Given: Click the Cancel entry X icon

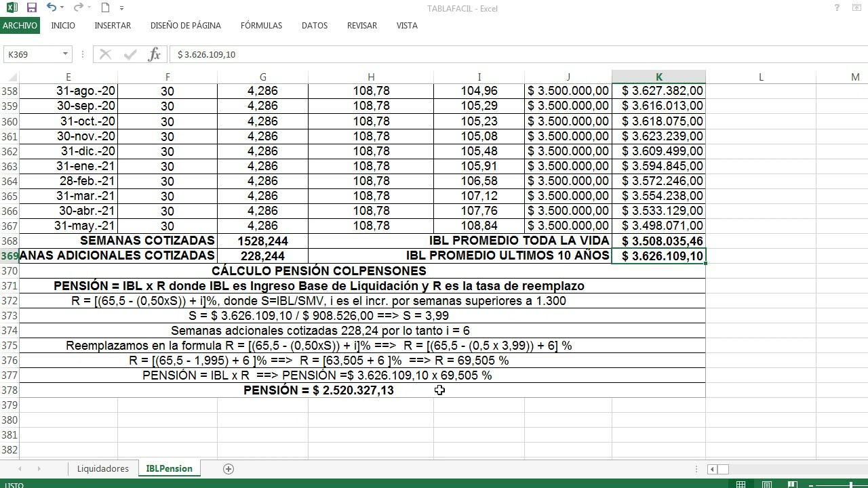Looking at the screenshot, I should [105, 54].
